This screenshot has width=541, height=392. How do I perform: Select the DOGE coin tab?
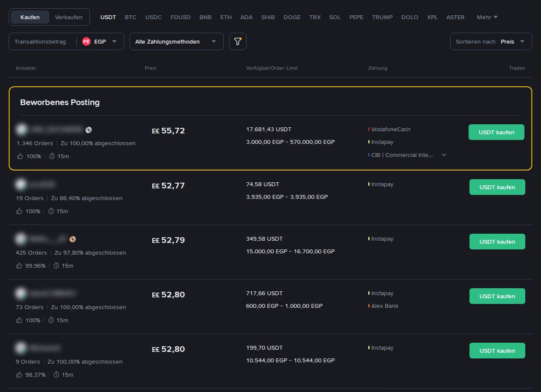(292, 17)
